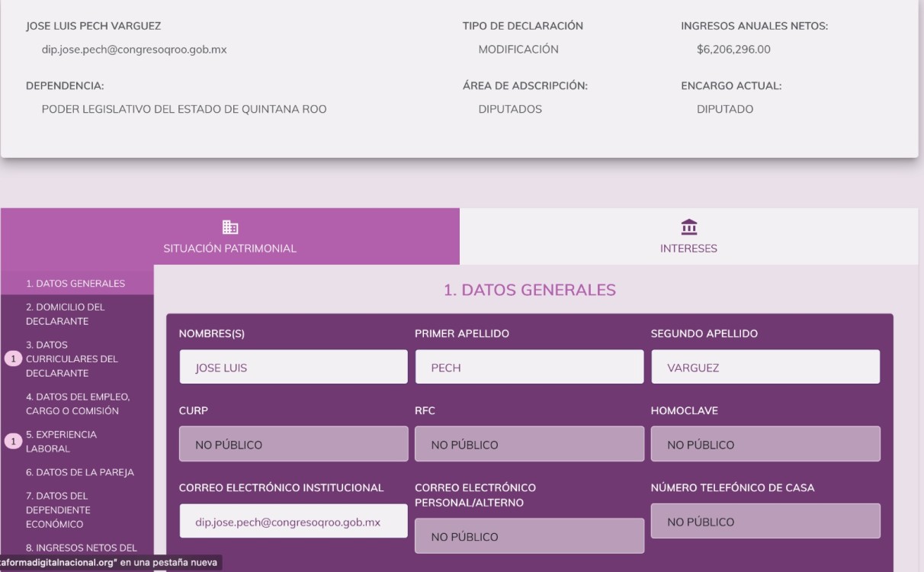Open Ingresos Netos del Declarante section
This screenshot has height=572, width=924.
82,547
